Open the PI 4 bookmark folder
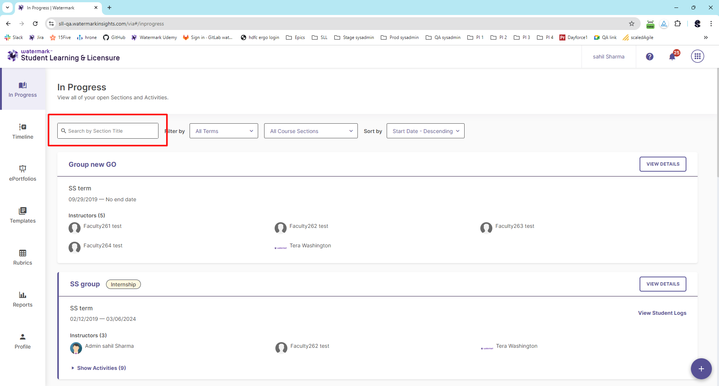The width and height of the screenshot is (719, 386). (x=545, y=38)
